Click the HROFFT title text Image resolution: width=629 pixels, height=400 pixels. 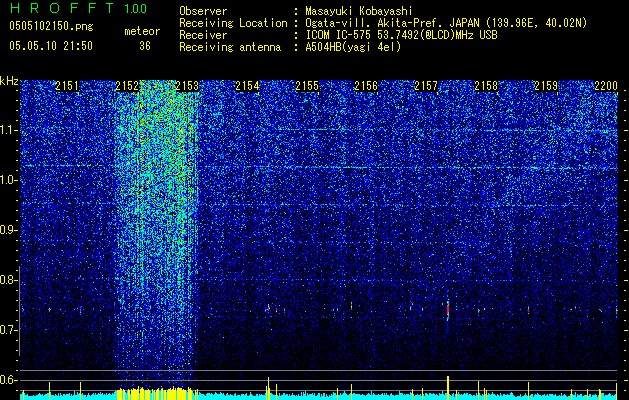(62, 8)
